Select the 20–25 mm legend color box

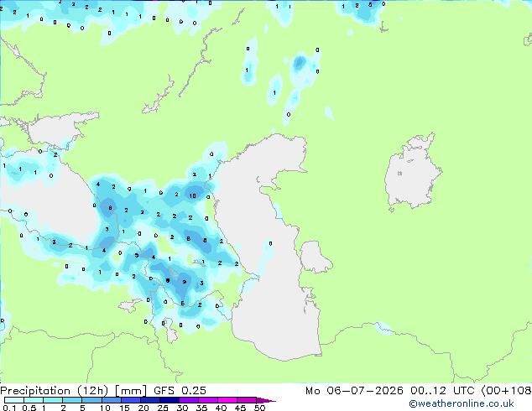(150, 400)
